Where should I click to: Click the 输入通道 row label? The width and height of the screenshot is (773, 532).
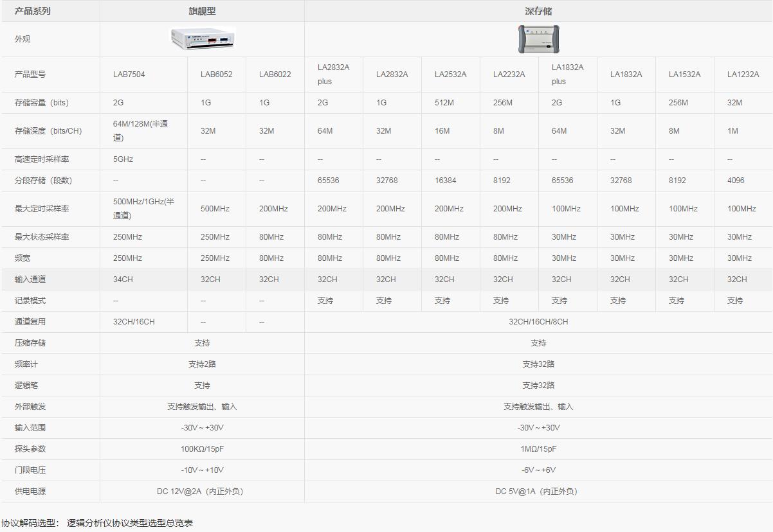click(x=30, y=279)
